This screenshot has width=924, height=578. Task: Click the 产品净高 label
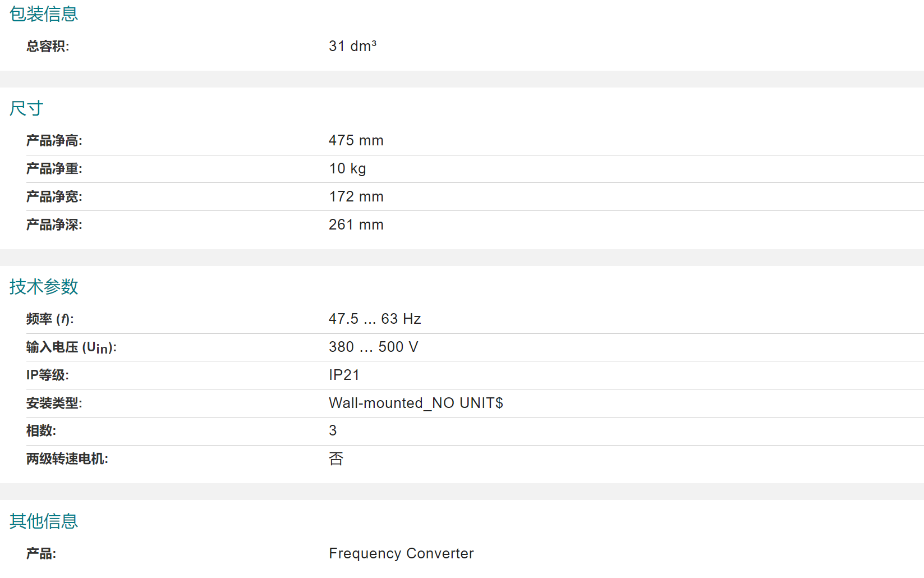54,140
